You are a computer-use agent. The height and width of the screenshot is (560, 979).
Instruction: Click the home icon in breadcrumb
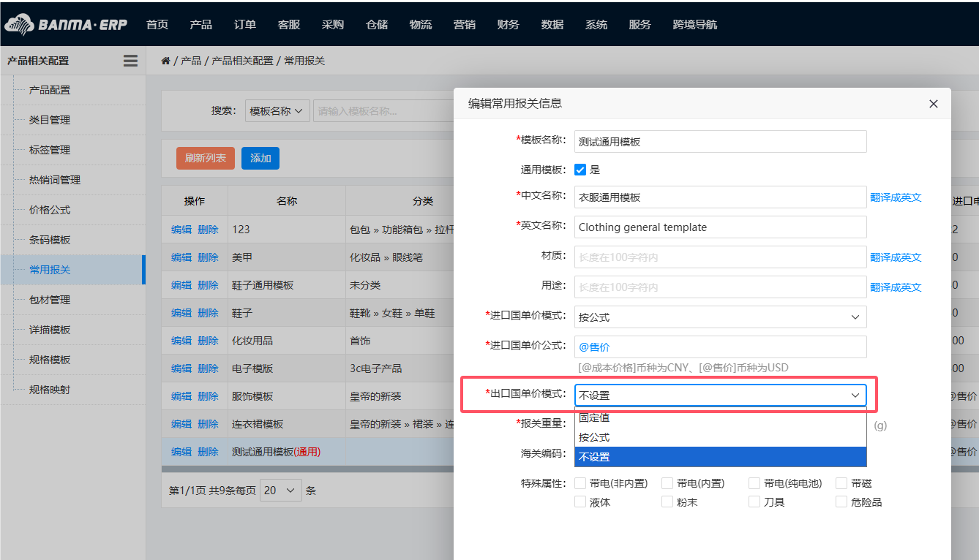pos(166,61)
